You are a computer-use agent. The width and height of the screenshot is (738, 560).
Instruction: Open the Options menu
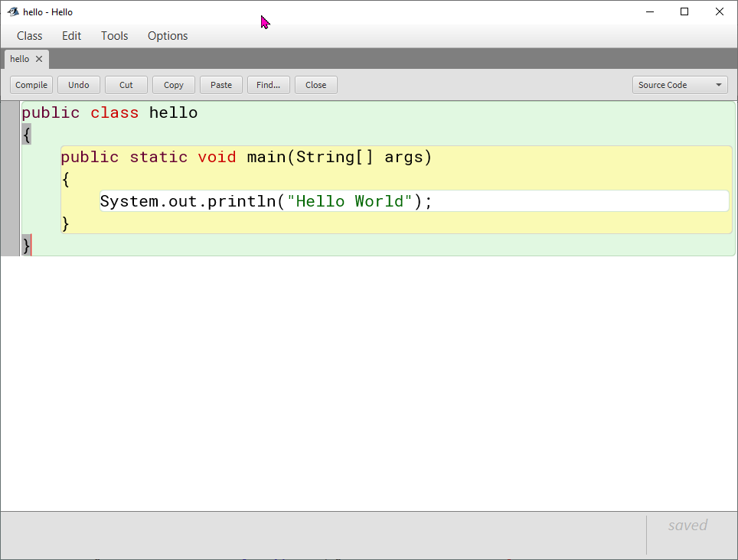tap(168, 36)
